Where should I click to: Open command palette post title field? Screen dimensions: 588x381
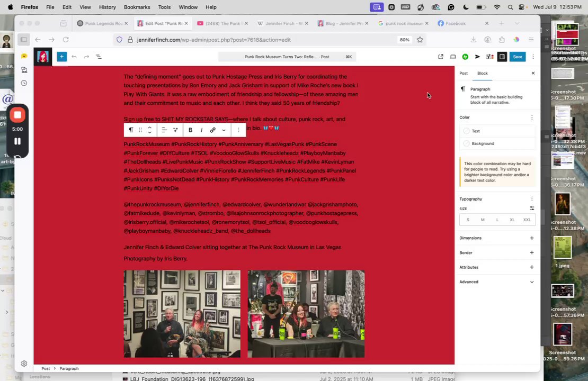point(287,57)
